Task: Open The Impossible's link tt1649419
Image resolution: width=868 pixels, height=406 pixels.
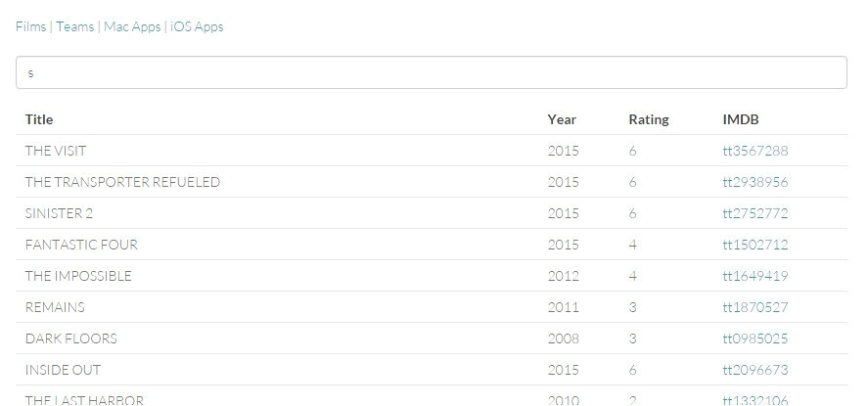Action: point(754,276)
